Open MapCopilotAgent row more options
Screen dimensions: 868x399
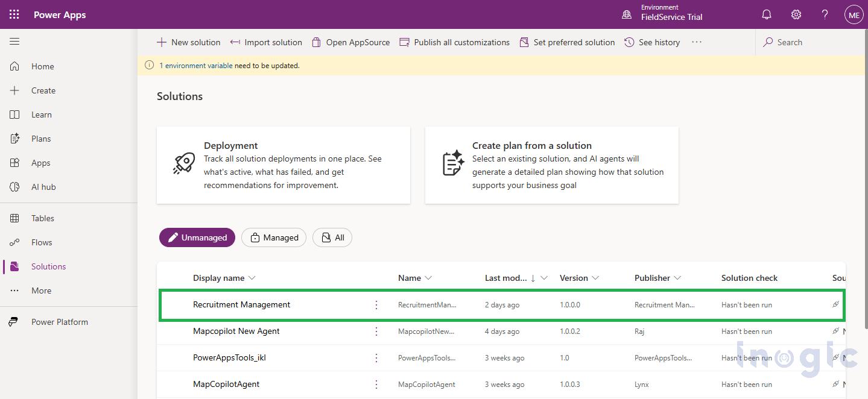(376, 385)
